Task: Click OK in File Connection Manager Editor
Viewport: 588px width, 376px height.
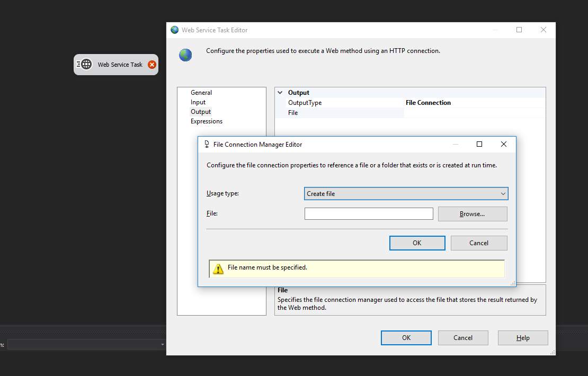Action: click(417, 243)
